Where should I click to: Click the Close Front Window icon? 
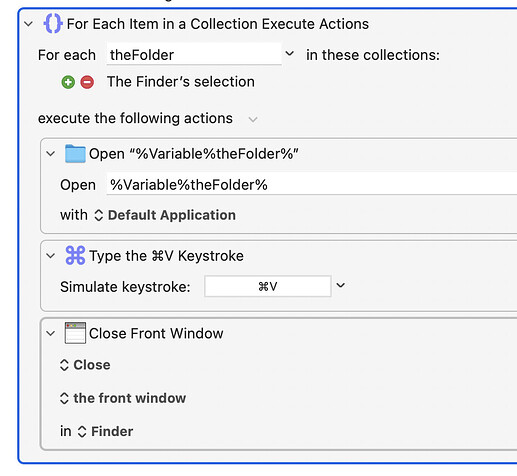point(75,333)
